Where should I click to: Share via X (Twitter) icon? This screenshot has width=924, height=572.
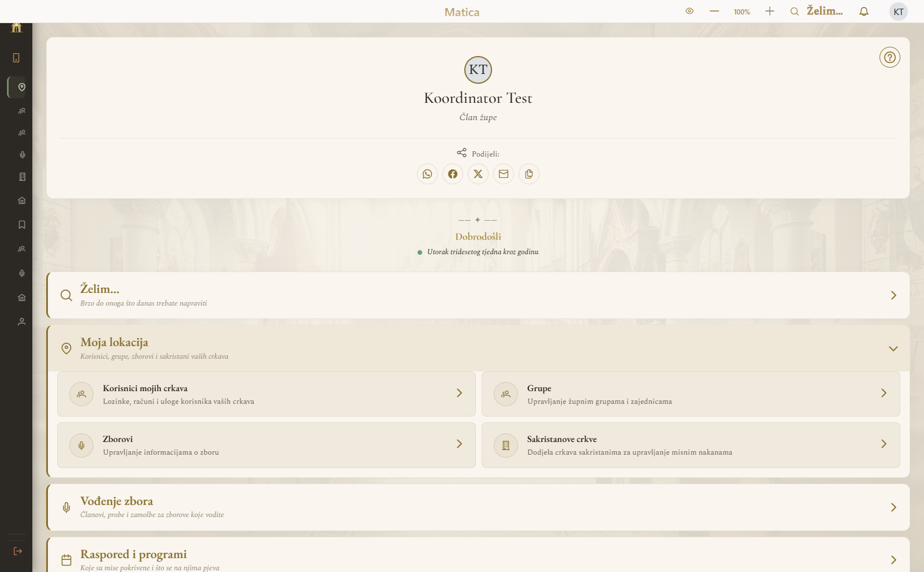pos(478,174)
